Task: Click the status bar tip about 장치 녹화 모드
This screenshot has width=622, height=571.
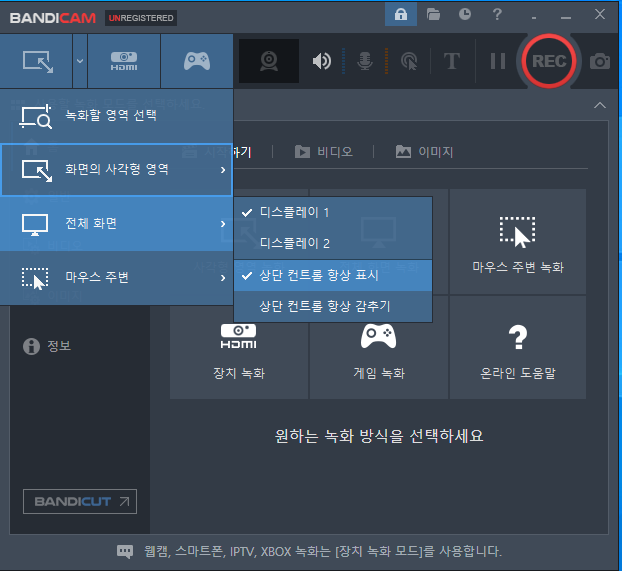Action: point(323,551)
